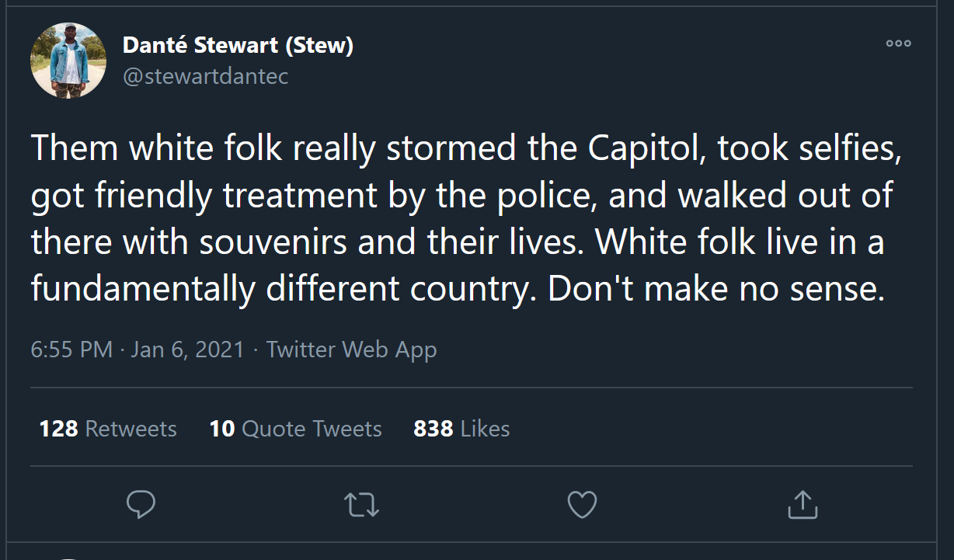The height and width of the screenshot is (560, 954).
Task: Open the @stewartdantec handle link
Action: click(205, 76)
